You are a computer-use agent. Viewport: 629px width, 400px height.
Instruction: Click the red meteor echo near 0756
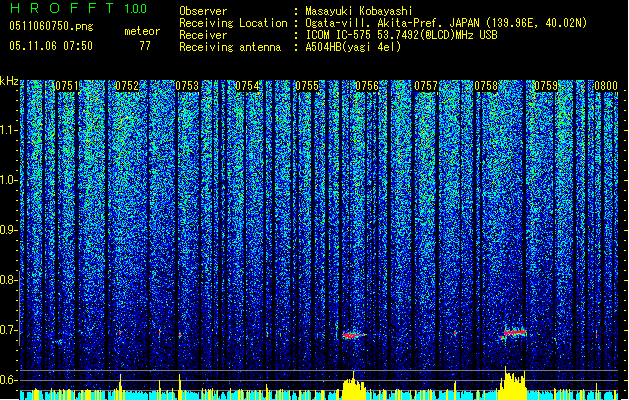353,335
